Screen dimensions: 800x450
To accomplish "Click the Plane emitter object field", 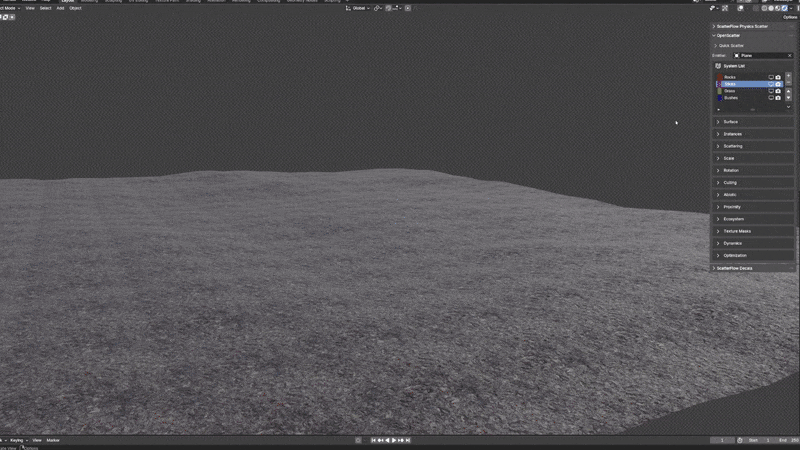I will tap(763, 56).
